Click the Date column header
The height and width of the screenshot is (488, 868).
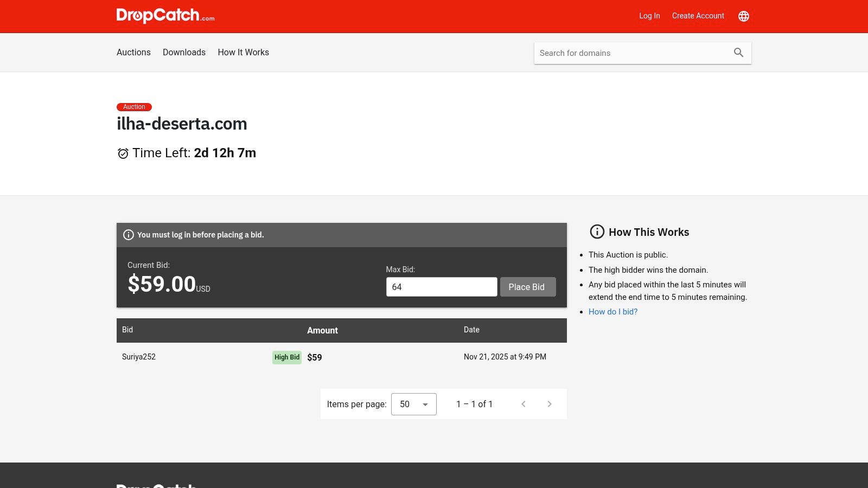471,330
